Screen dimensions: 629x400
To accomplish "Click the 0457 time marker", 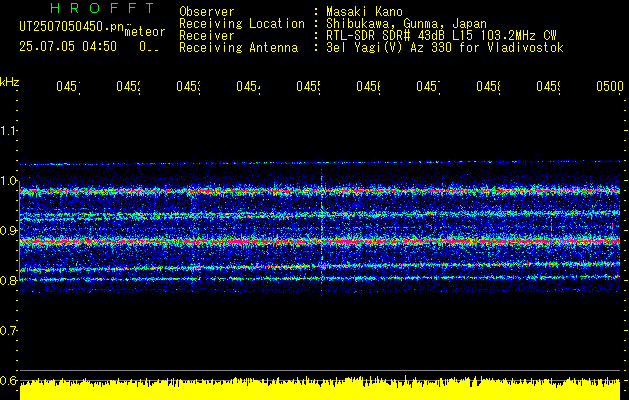I will tap(428, 86).
